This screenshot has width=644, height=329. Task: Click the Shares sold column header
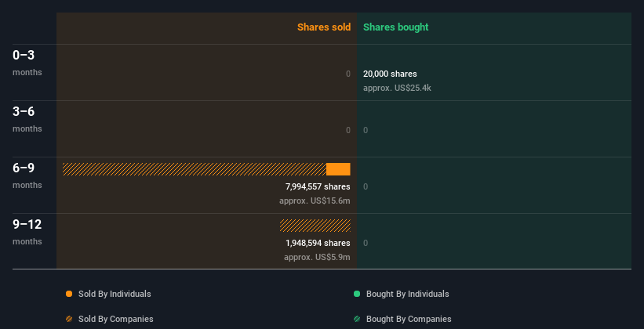tap(324, 27)
